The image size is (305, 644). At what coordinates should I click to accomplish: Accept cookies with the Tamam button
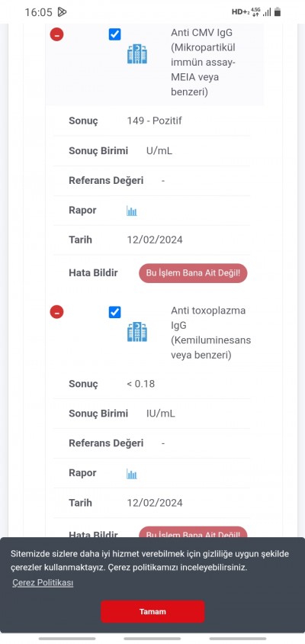[152, 611]
